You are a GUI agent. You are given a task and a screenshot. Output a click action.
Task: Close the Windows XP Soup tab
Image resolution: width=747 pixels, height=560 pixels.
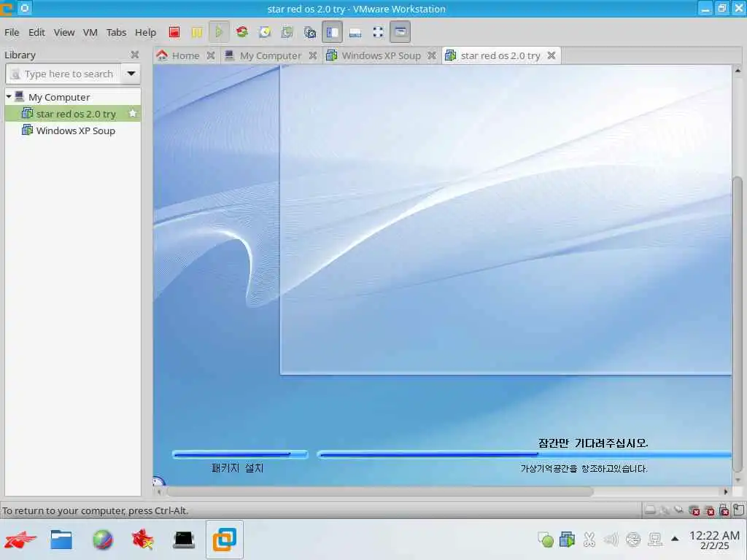pos(432,55)
